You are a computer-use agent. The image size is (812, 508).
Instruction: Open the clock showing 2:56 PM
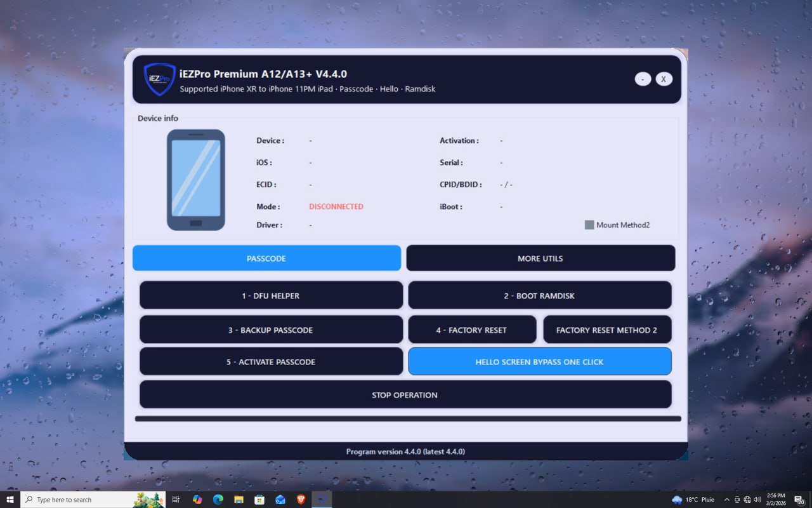(x=776, y=500)
